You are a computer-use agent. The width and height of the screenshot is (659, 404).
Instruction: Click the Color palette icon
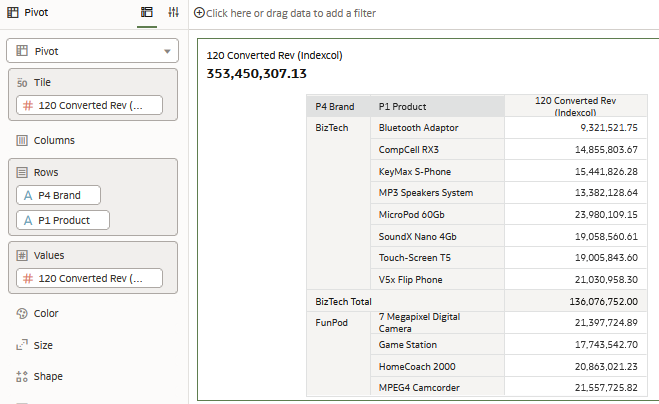22,313
